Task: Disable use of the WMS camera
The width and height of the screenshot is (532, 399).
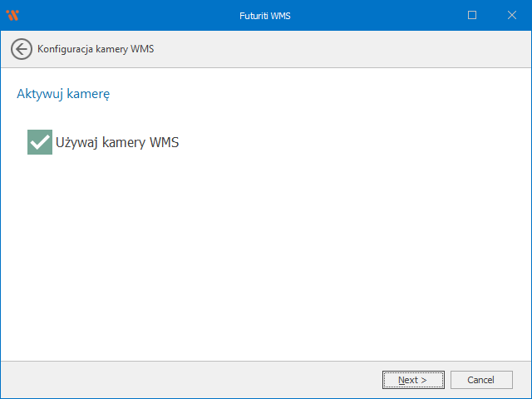Action: pyautogui.click(x=39, y=142)
